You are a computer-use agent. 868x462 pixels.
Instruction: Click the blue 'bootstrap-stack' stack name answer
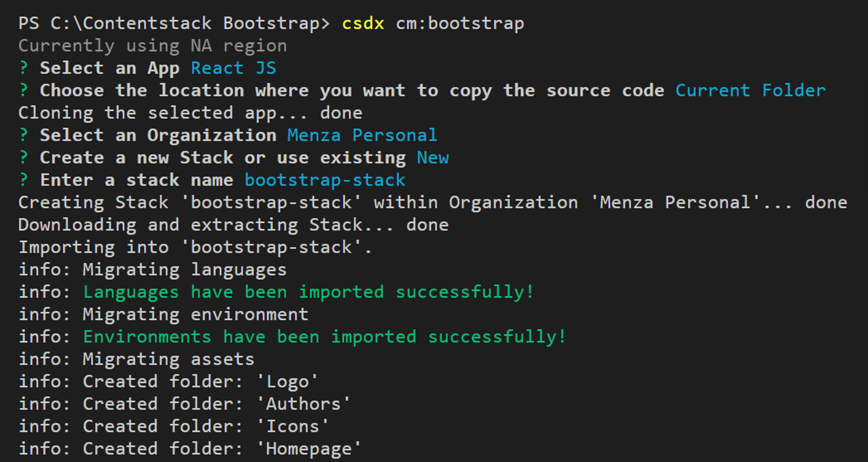(325, 180)
